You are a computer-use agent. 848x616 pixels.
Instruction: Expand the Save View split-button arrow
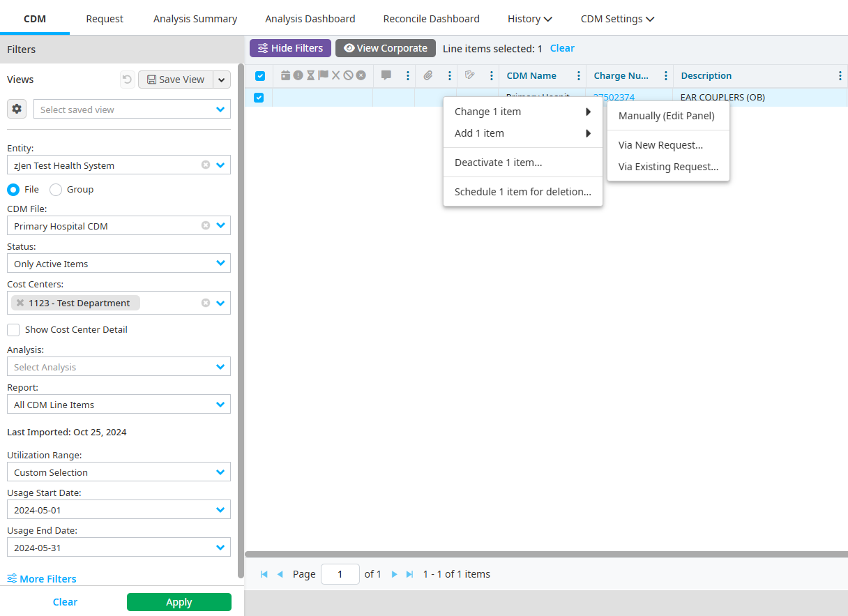coord(222,80)
